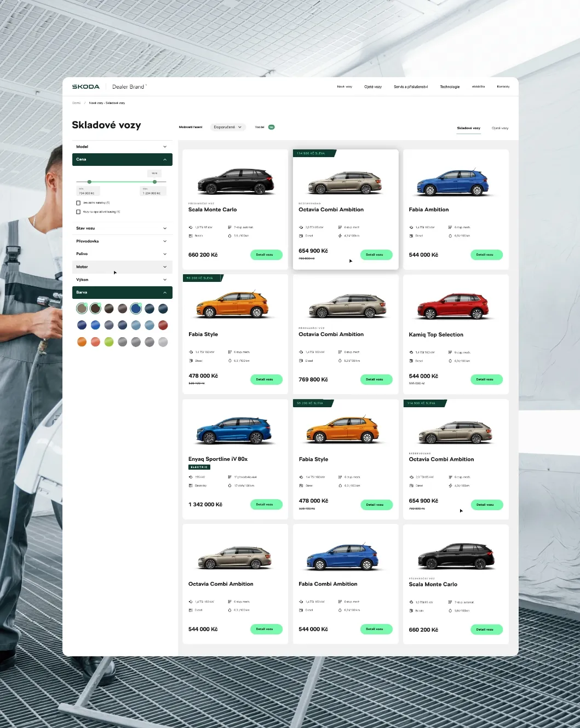Select the coral pink color swatch
This screenshot has width=580, height=728.
(95, 342)
